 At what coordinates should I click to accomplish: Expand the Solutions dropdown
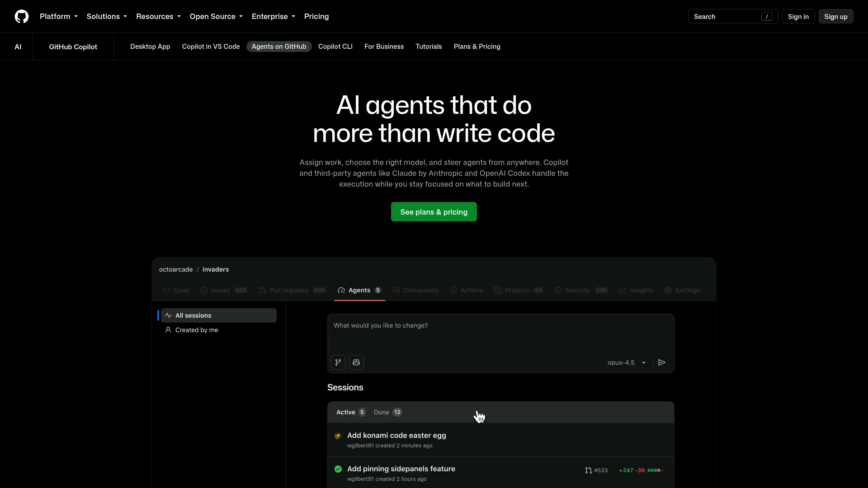pyautogui.click(x=107, y=16)
